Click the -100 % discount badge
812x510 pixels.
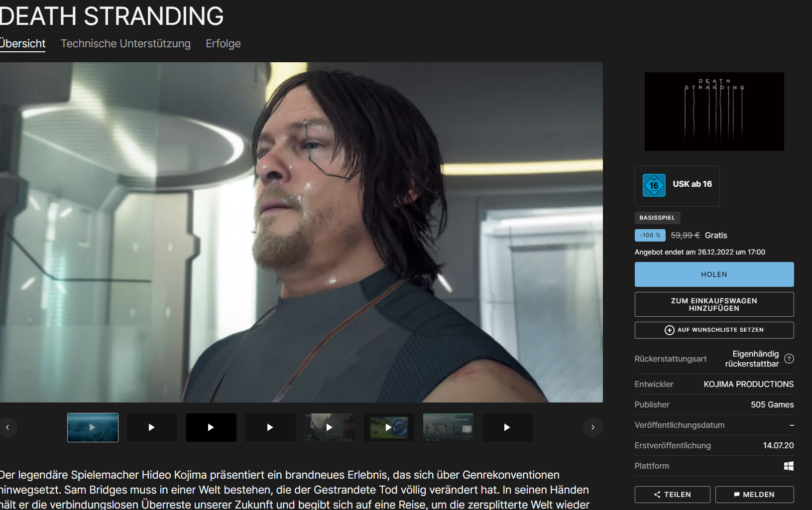pyautogui.click(x=650, y=235)
